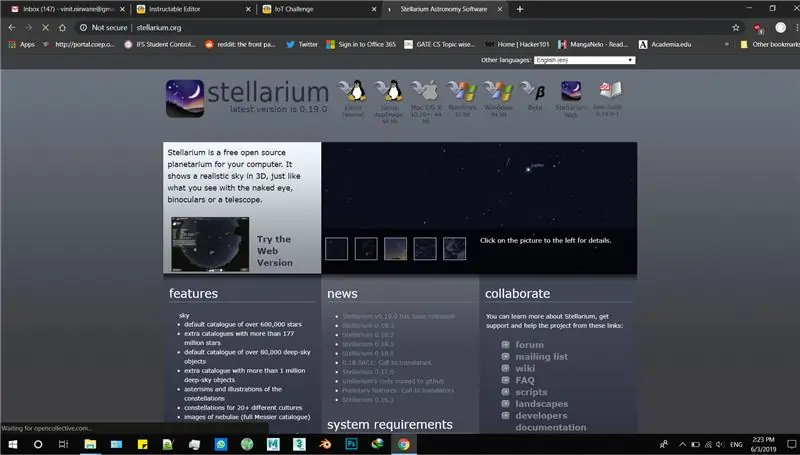Open the Apps shortcut in bookmarks bar
800x455 pixels.
21,44
